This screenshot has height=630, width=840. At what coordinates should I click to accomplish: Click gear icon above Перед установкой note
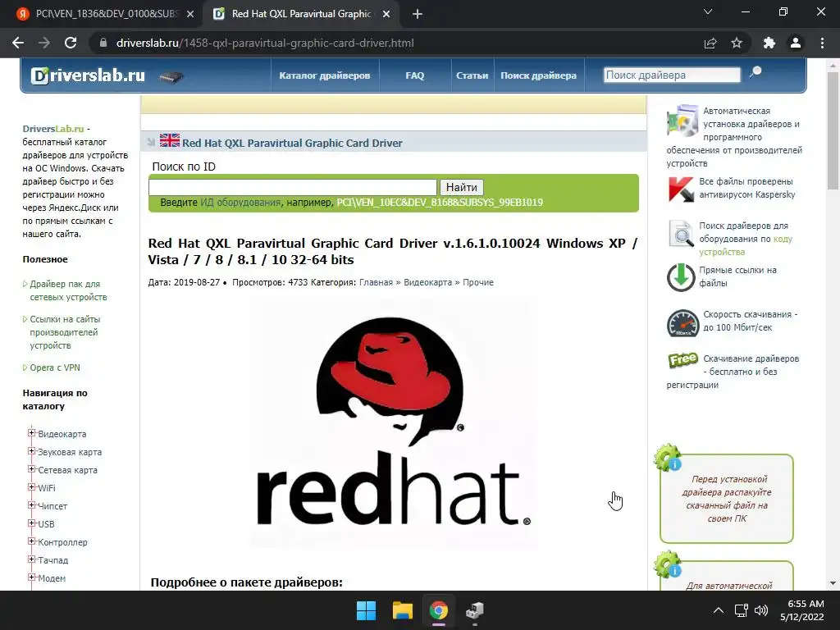(x=668, y=458)
